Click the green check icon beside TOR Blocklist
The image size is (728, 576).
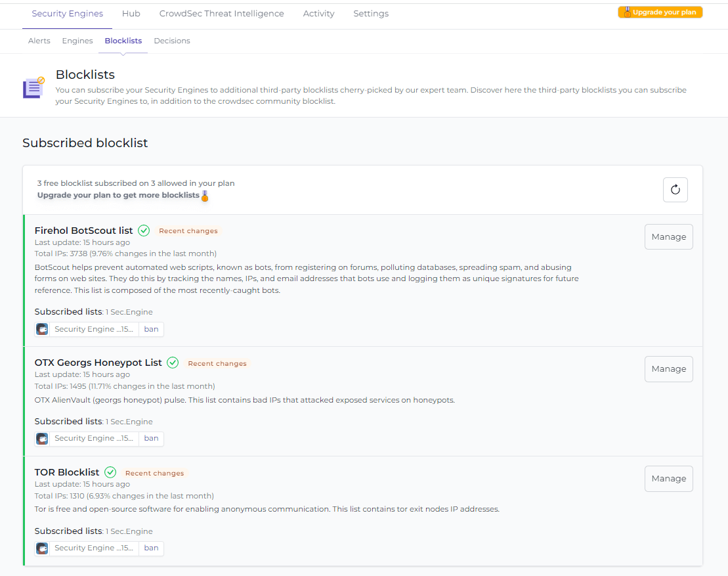[110, 472]
